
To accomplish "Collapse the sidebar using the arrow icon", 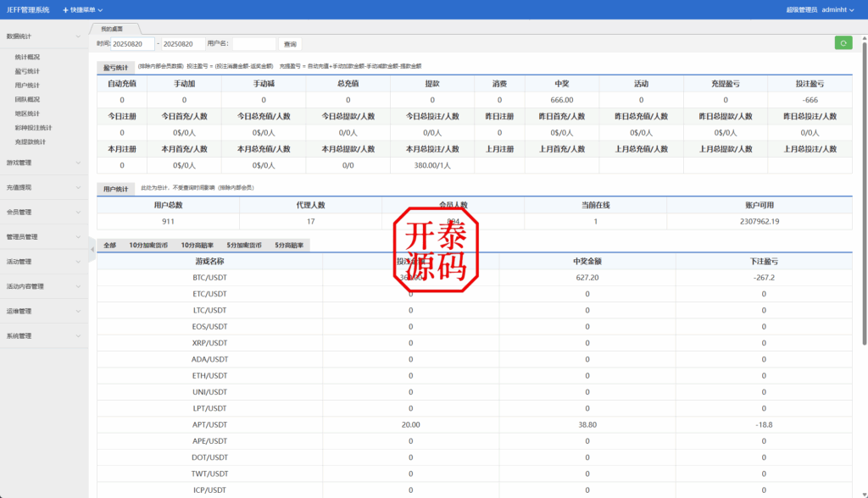I will click(93, 250).
